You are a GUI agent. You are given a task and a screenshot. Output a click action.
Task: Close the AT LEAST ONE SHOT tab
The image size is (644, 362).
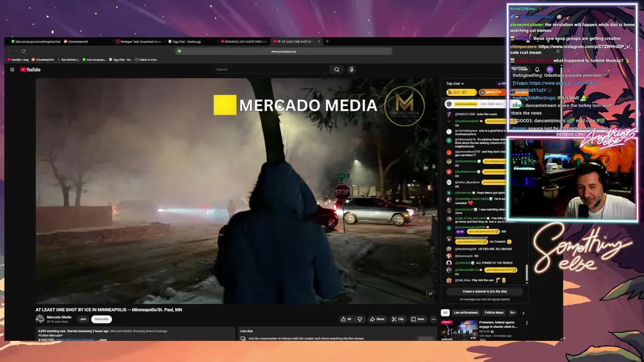click(x=318, y=42)
